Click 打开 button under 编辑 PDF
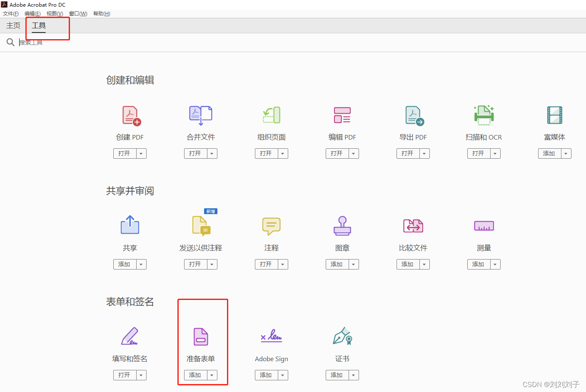Viewport: 586px width, 392px height. [x=337, y=153]
